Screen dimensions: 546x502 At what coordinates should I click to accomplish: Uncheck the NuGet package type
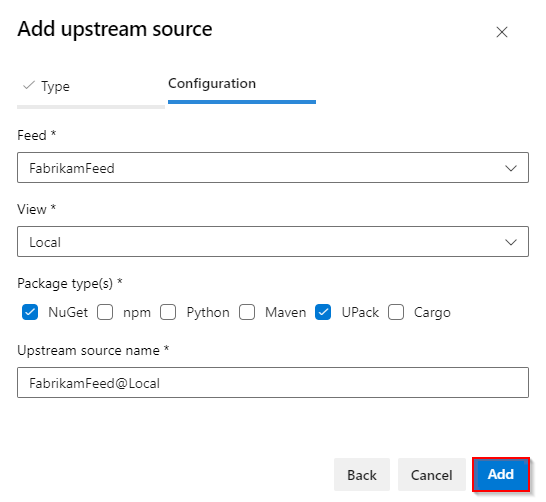click(30, 312)
